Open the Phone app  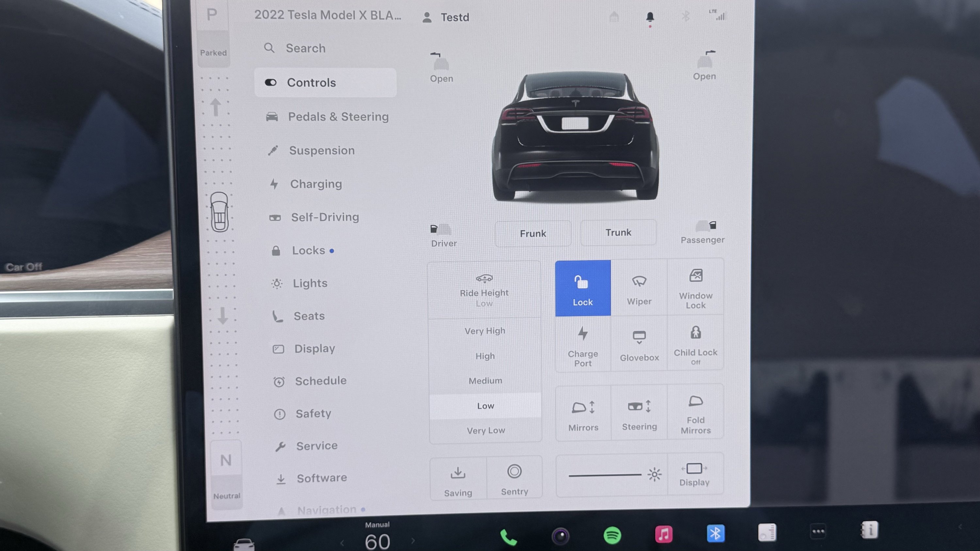coord(508,537)
